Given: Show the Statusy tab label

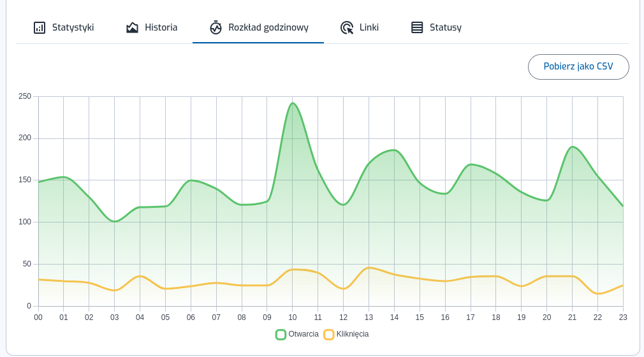Looking at the screenshot, I should tap(446, 27).
